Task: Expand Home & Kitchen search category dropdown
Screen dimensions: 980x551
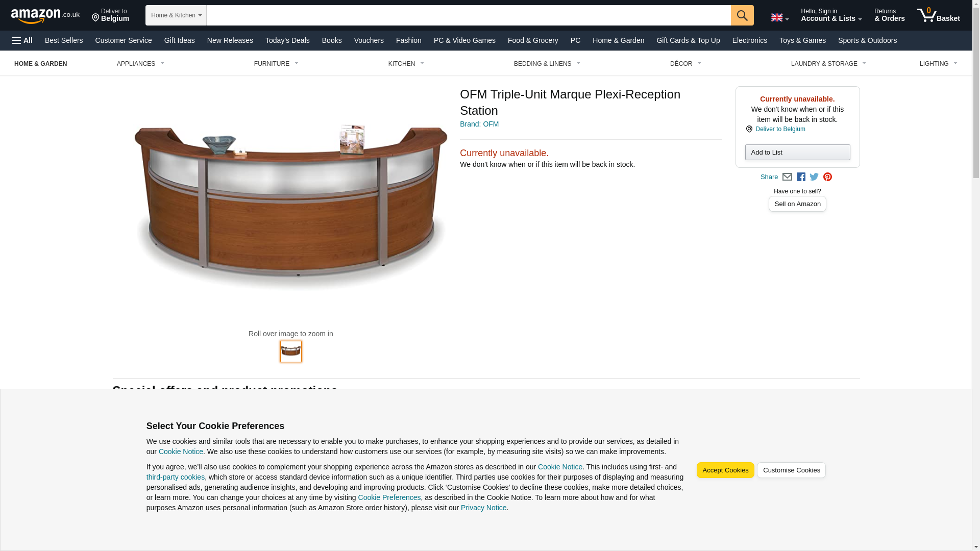Action: point(176,15)
